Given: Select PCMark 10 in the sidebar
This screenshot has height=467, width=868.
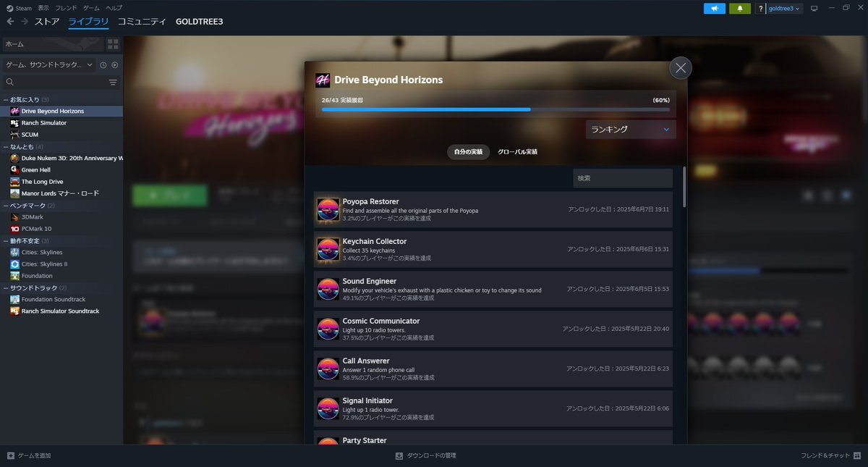Looking at the screenshot, I should coord(61,229).
